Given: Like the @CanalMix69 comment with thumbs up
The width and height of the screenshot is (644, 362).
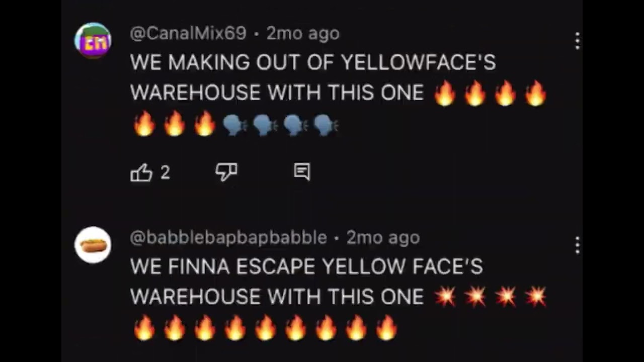Looking at the screenshot, I should click(141, 173).
